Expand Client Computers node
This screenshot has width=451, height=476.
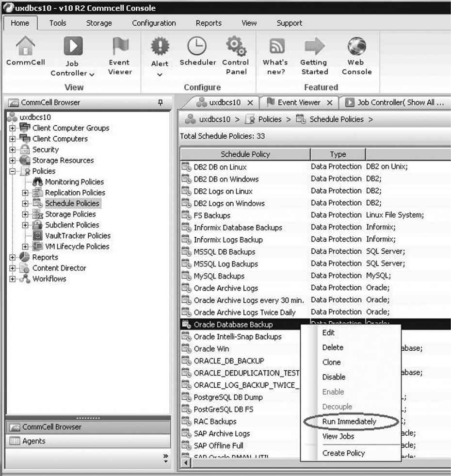click(12, 139)
